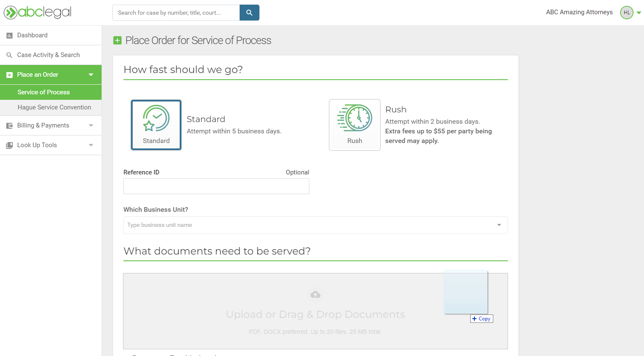The width and height of the screenshot is (644, 356).
Task: Click the HL user avatar
Action: [626, 13]
